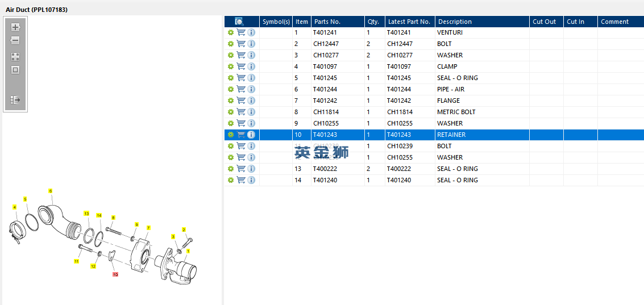Image resolution: width=644 pixels, height=305 pixels.
Task: Click the METRIC BOLT description text
Action: 456,112
